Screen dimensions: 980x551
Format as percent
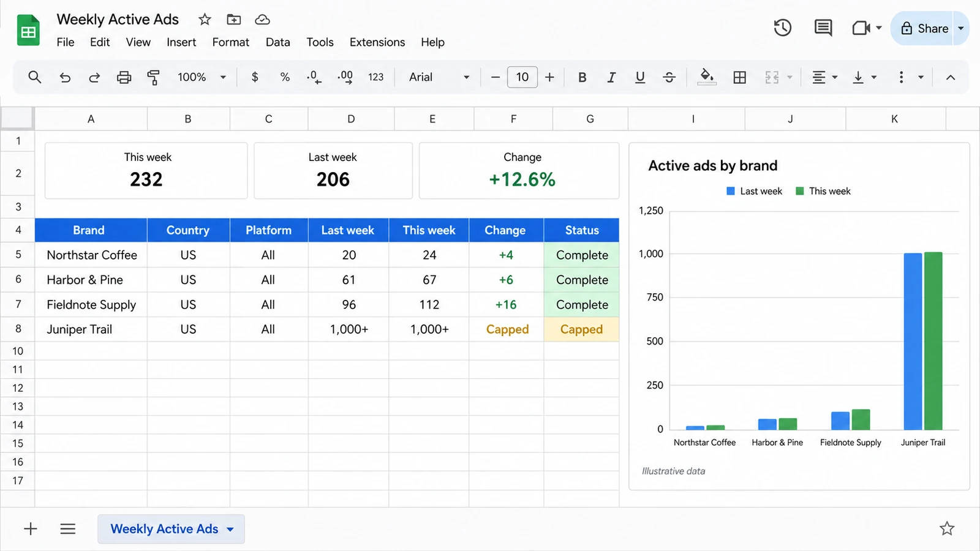(285, 77)
